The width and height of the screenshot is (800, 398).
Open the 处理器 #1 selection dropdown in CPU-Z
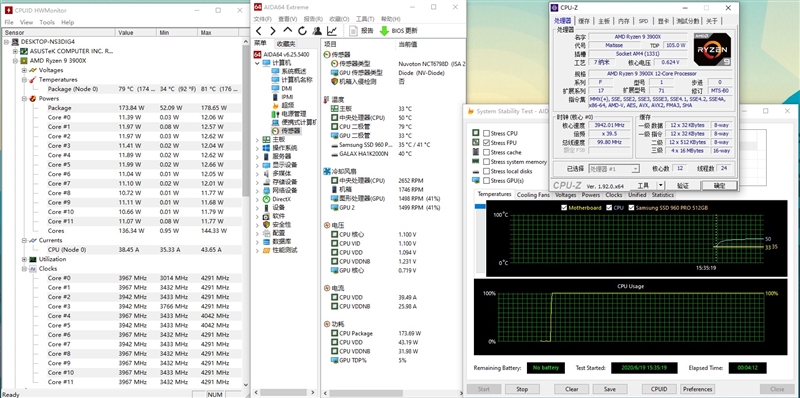pyautogui.click(x=635, y=168)
